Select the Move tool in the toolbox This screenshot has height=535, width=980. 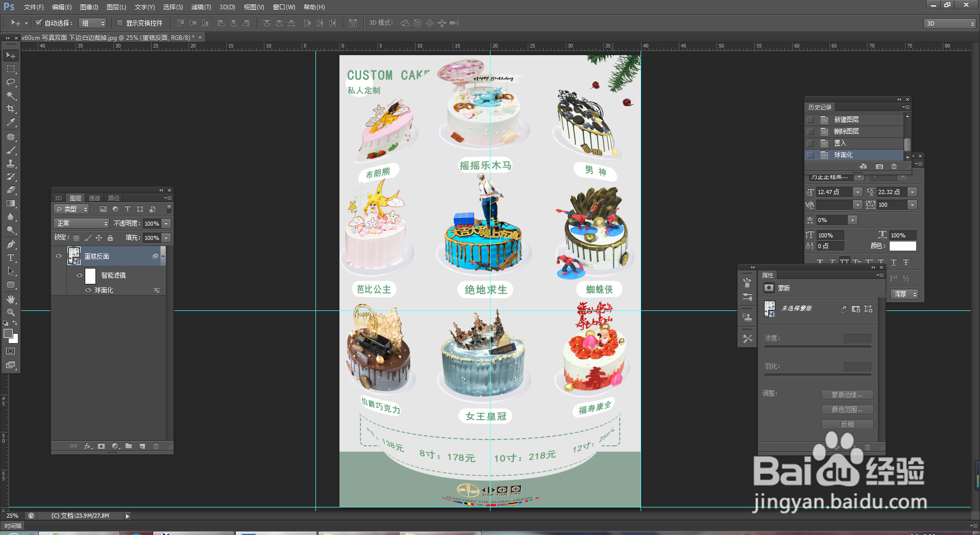pyautogui.click(x=11, y=55)
